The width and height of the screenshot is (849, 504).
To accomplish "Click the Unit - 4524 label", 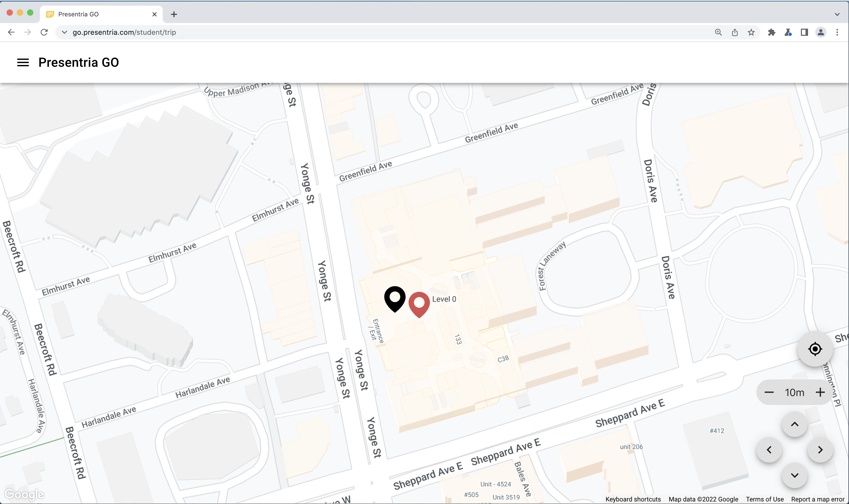I will [495, 484].
